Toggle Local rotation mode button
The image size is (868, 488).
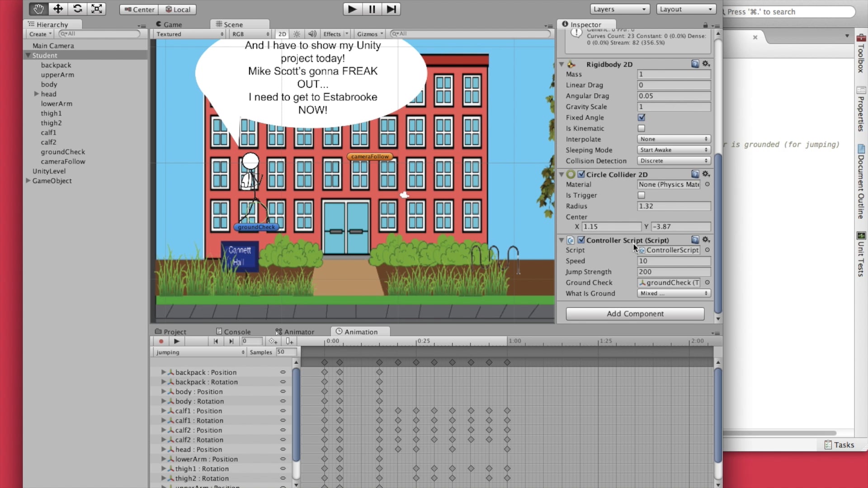(178, 9)
